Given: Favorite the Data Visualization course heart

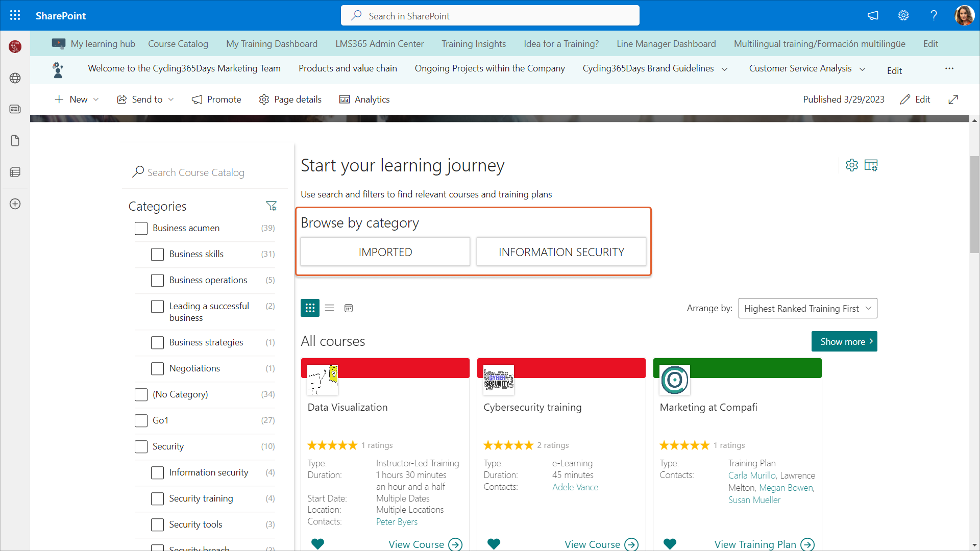Looking at the screenshot, I should [317, 544].
